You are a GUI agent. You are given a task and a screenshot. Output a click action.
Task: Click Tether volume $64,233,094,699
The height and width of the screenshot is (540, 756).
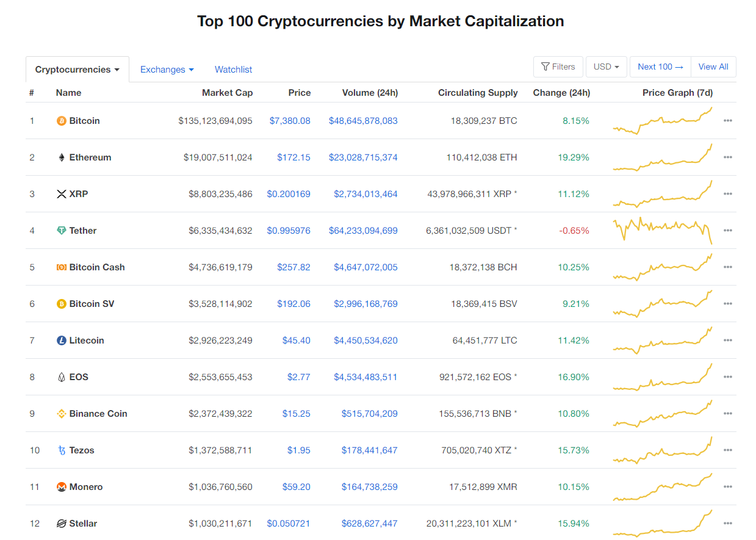363,231
